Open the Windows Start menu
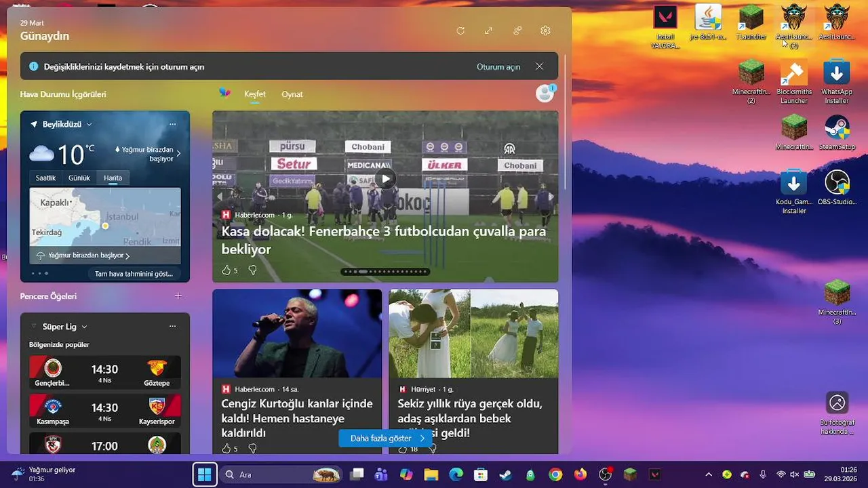The image size is (868, 488). (x=204, y=474)
